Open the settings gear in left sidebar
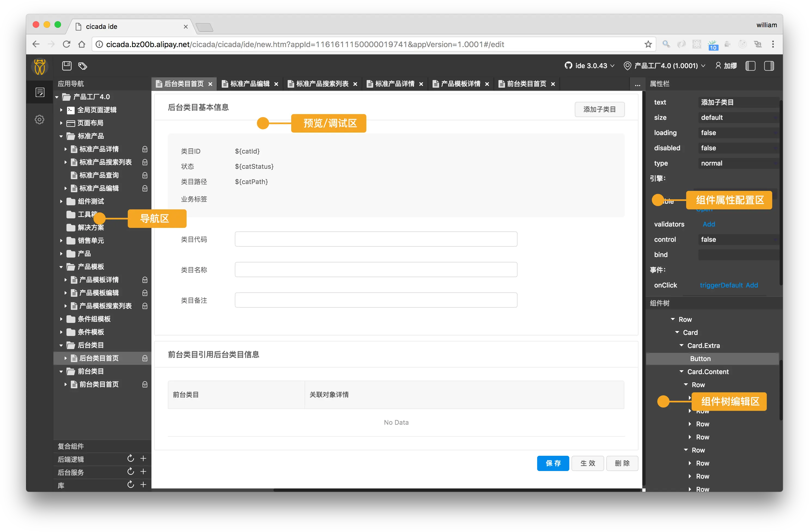809x532 pixels. [39, 120]
